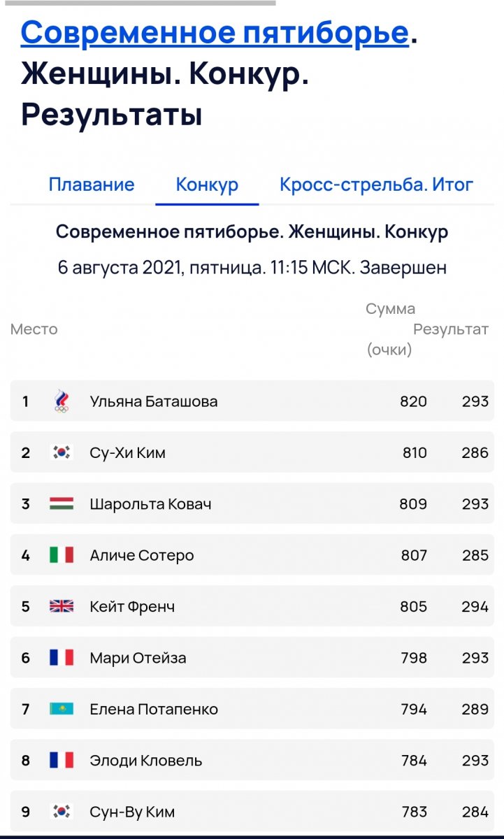
Task: Select the Конкур tab
Action: click(207, 185)
